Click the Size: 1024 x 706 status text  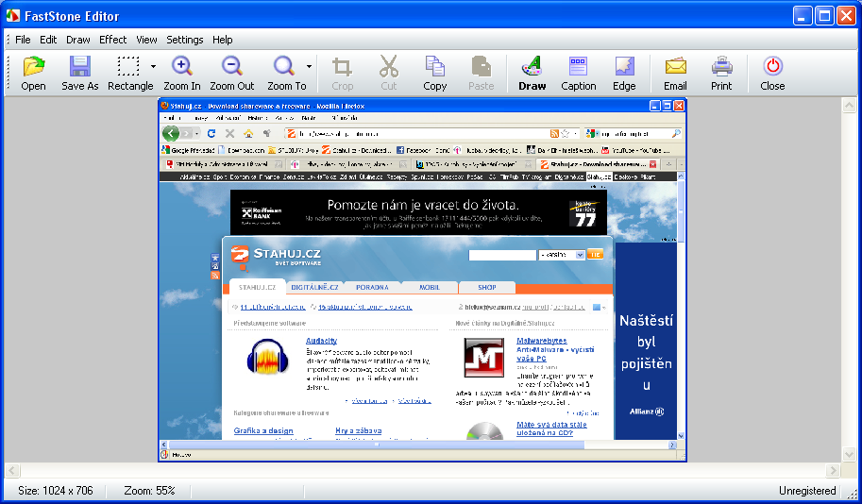(x=56, y=490)
